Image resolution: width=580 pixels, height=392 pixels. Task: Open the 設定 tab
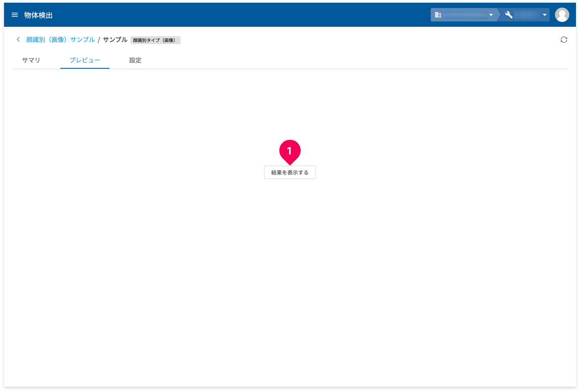[135, 60]
